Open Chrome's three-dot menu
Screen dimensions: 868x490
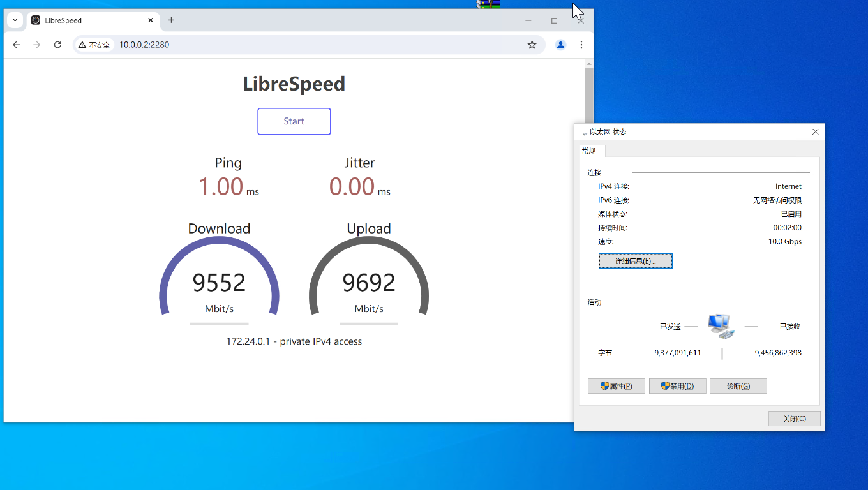581,45
